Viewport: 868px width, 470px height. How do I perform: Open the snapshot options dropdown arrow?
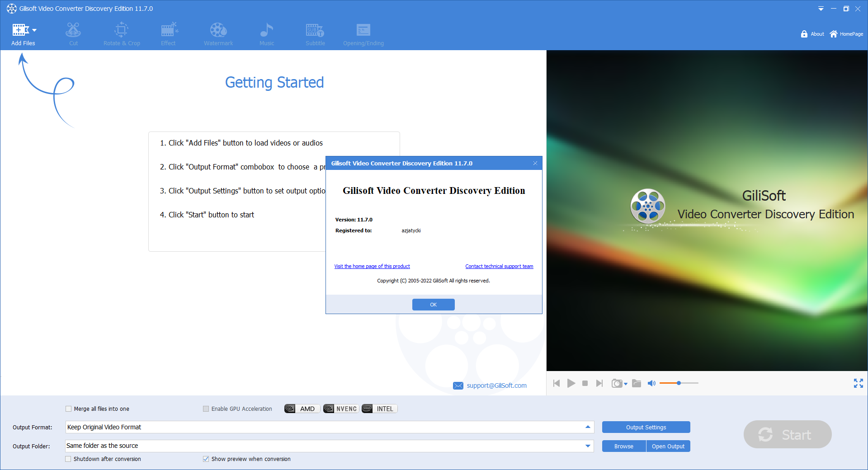click(x=626, y=384)
